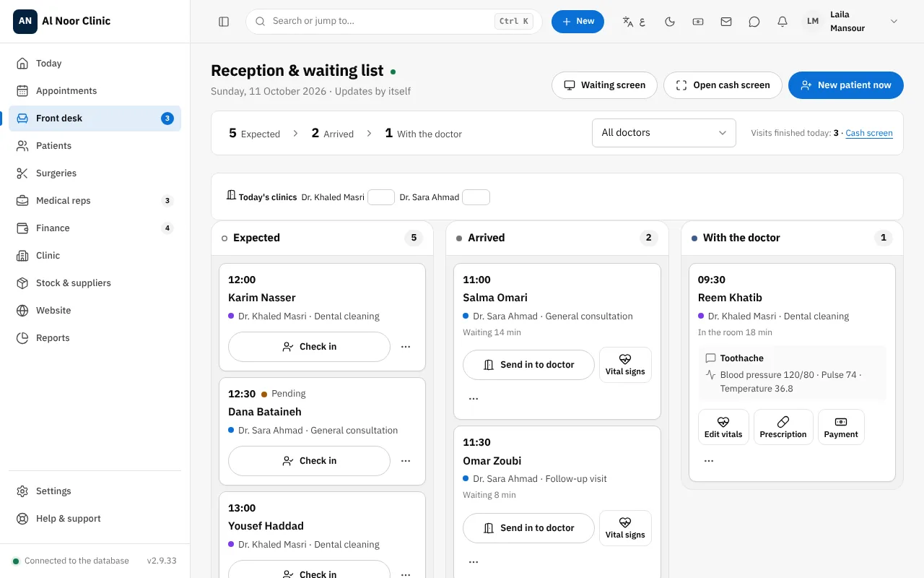924x578 pixels.
Task: Open Prescription for Reem Khatib
Action: coord(783,427)
